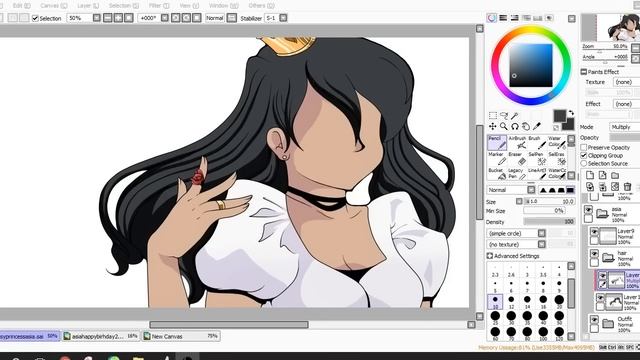Adjust the brush Density slider
The width and height of the screenshot is (640, 360).
tap(549, 222)
